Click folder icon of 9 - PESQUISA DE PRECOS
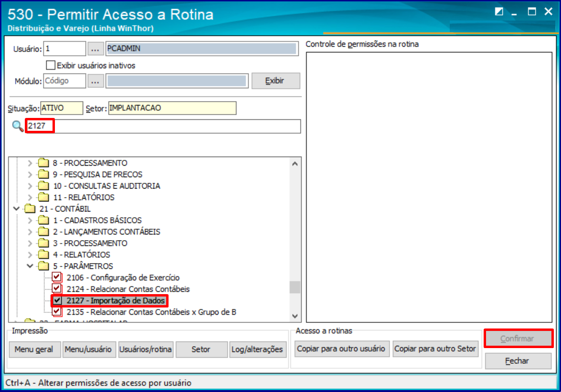This screenshot has height=392, width=561. [x=43, y=174]
